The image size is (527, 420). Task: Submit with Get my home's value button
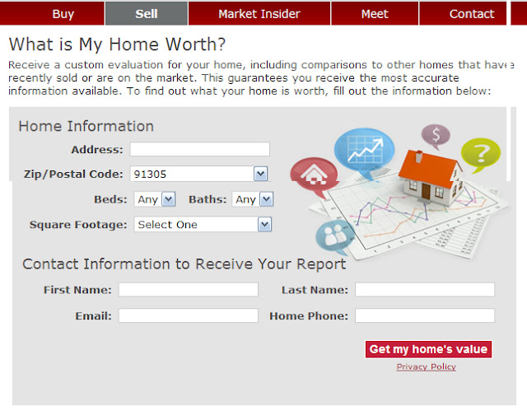coord(428,349)
